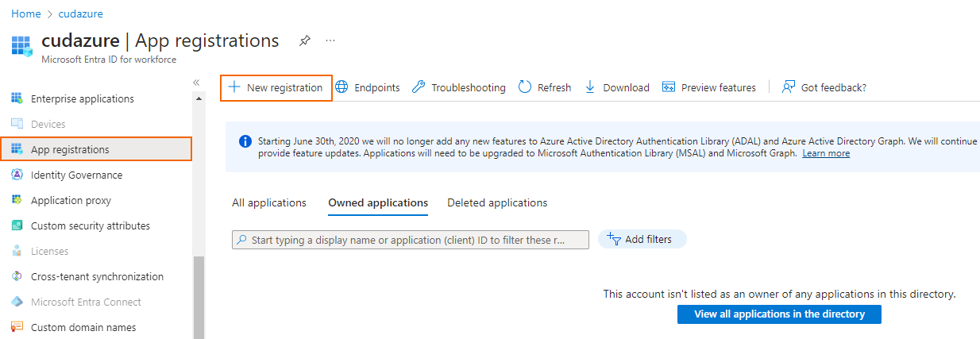Go to the Home breadcrumb link
The image size is (980, 339).
click(x=26, y=13)
